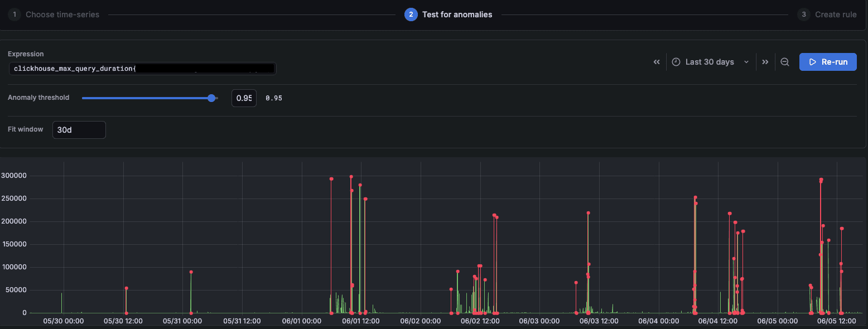Click the 06/04 12:00 x-axis label
The image size is (868, 329).
pyautogui.click(x=718, y=321)
